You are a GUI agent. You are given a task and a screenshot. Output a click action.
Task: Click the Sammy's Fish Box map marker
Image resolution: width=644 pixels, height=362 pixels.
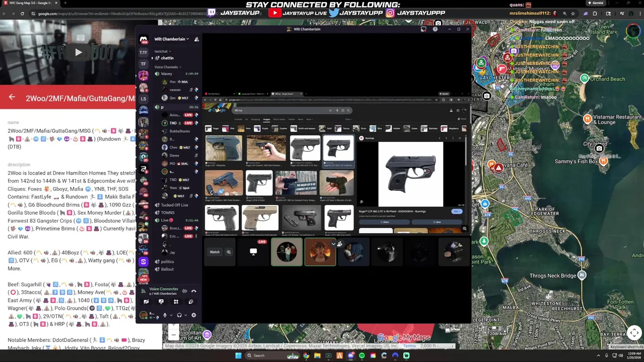point(603,161)
